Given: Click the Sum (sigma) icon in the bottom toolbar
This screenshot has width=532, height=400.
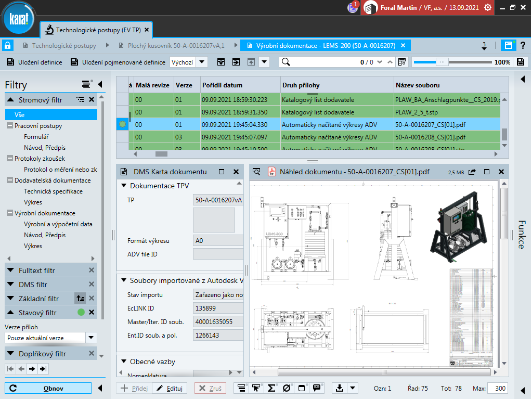Looking at the screenshot, I should (271, 388).
